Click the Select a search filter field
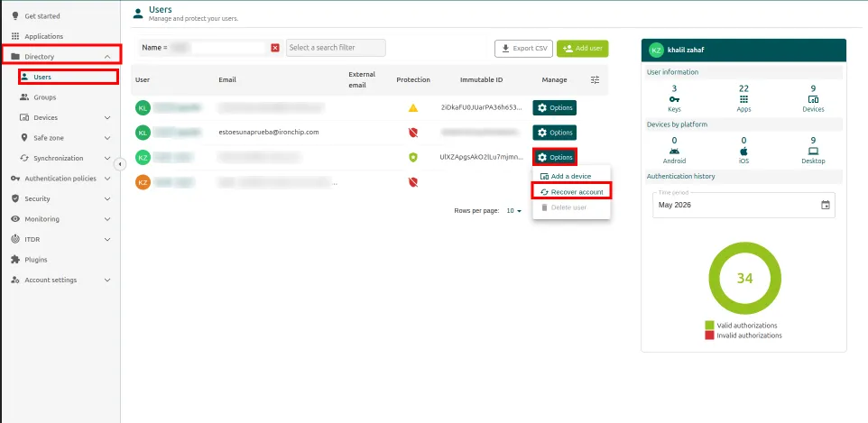 coord(336,48)
